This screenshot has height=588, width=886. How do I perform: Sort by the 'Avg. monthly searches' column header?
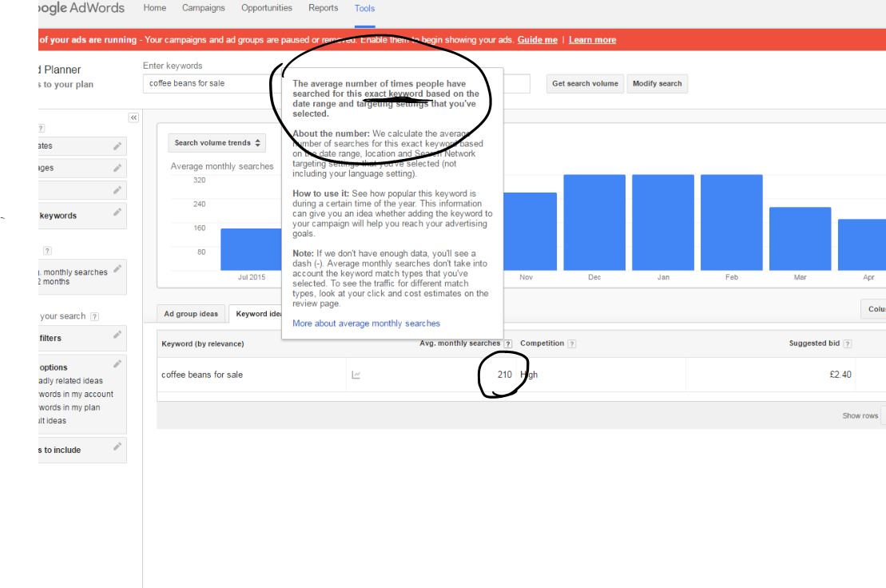(x=460, y=344)
